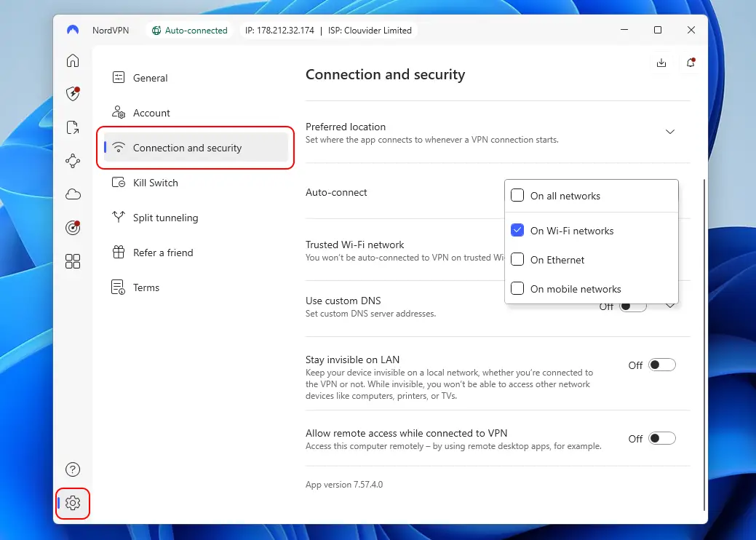Click the Kill Switch menu icon
Screen dimensions: 756x540
[119, 182]
